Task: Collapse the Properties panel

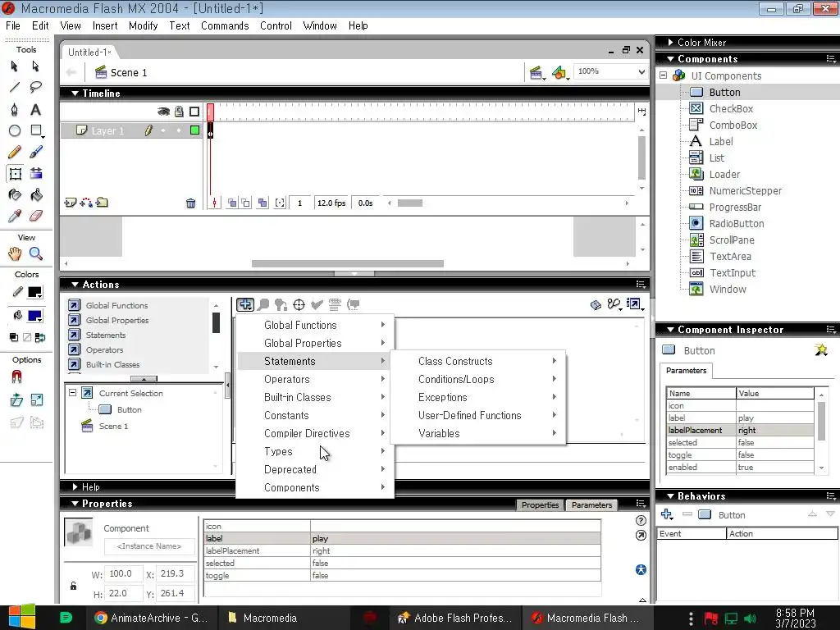Action: coord(75,504)
